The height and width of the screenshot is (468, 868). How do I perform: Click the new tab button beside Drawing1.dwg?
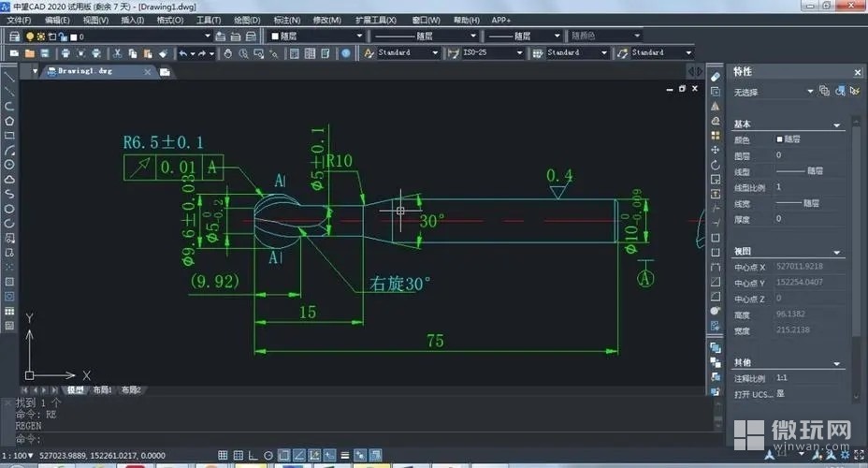click(165, 72)
